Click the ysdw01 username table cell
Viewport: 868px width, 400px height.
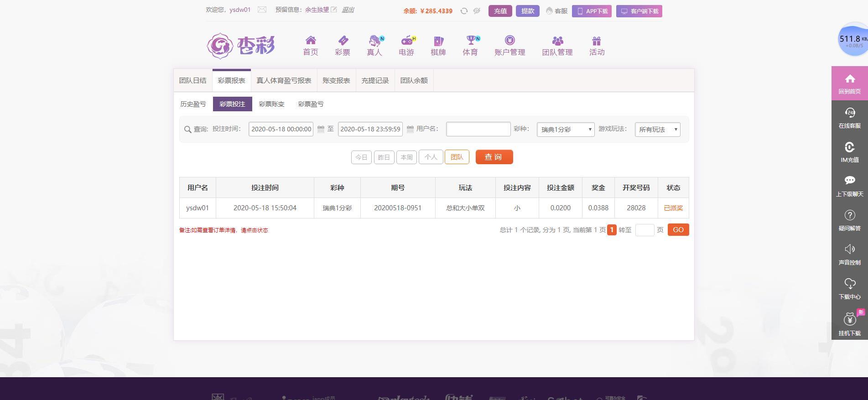click(x=198, y=208)
